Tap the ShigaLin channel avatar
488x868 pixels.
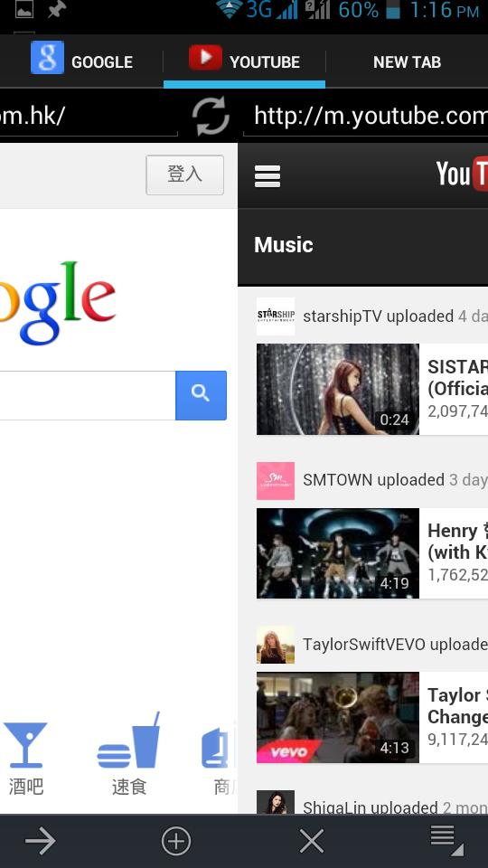pyautogui.click(x=276, y=802)
